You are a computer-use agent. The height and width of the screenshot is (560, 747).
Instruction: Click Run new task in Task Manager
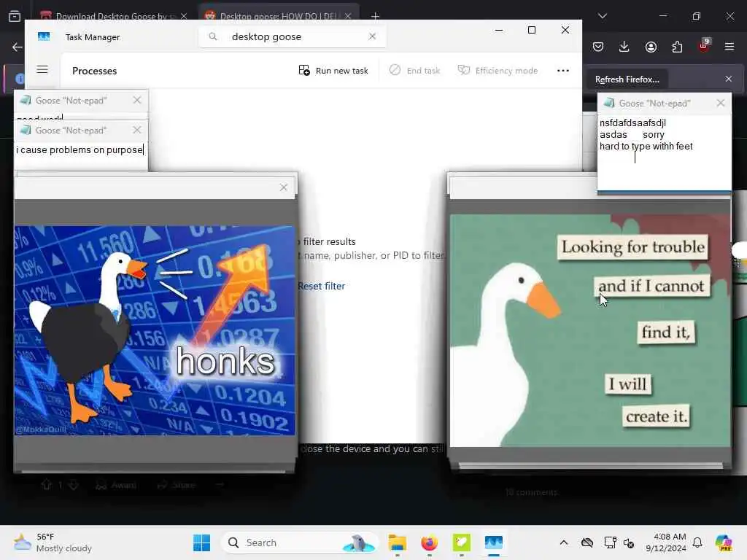coord(333,71)
